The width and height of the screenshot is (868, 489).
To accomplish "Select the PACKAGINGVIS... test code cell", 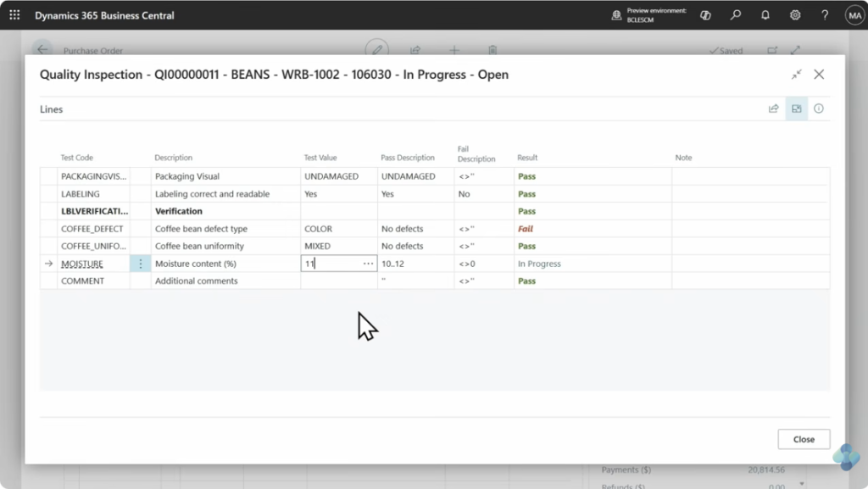I will [93, 176].
